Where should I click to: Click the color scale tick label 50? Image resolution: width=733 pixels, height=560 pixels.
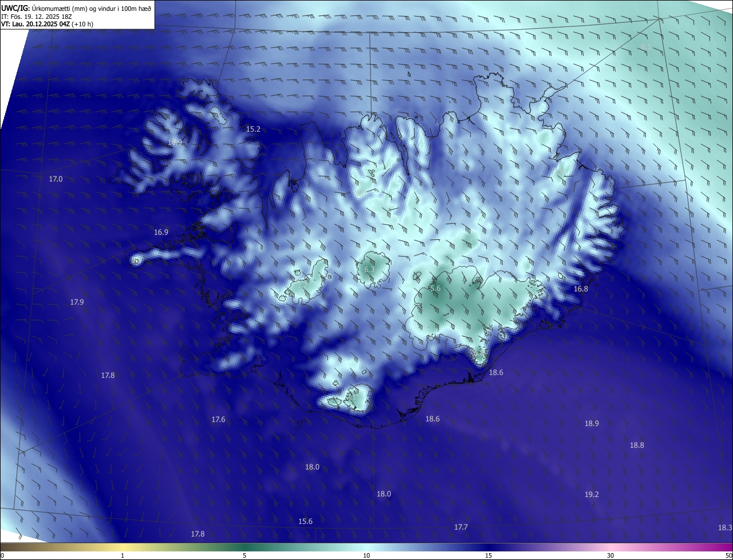tap(728, 556)
